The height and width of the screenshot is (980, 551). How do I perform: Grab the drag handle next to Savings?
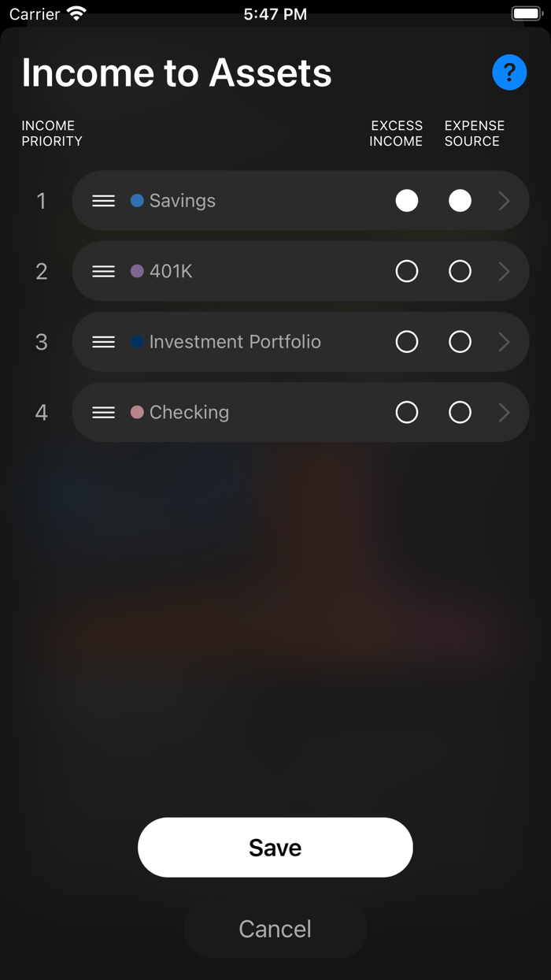click(103, 200)
